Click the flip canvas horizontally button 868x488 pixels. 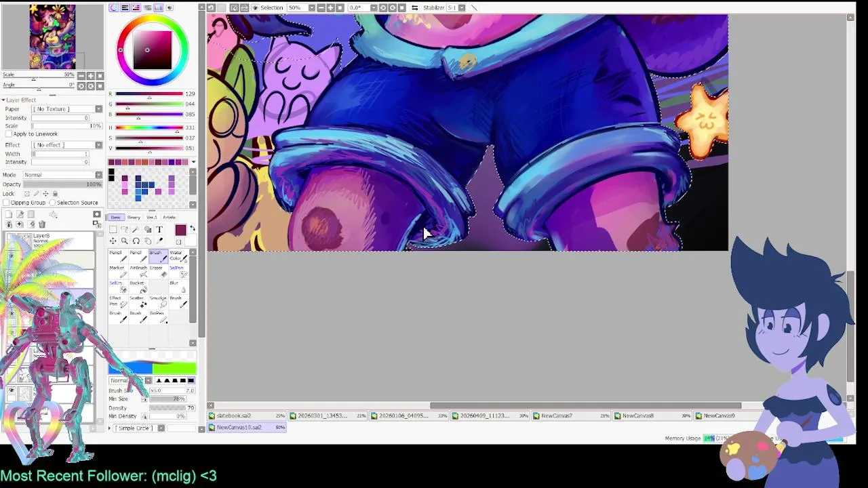tap(415, 7)
